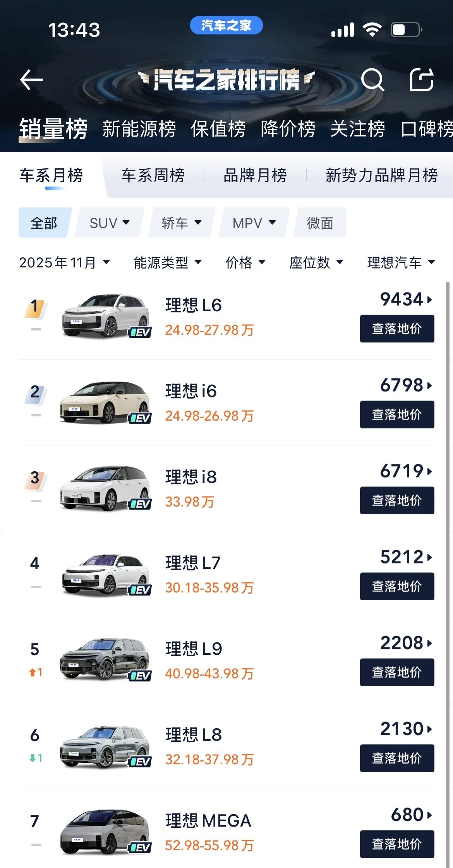
Task: Switch to the 品牌月榜 tab
Action: [255, 175]
